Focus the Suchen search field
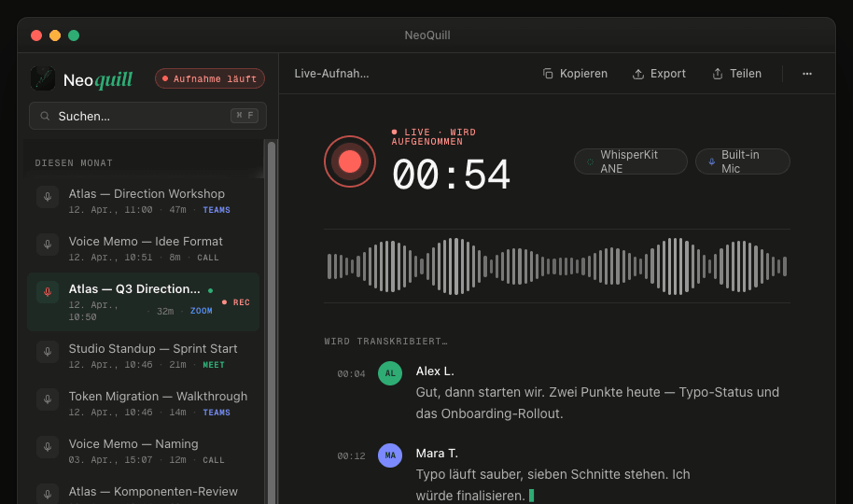This screenshot has height=504, width=853. pyautogui.click(x=148, y=116)
